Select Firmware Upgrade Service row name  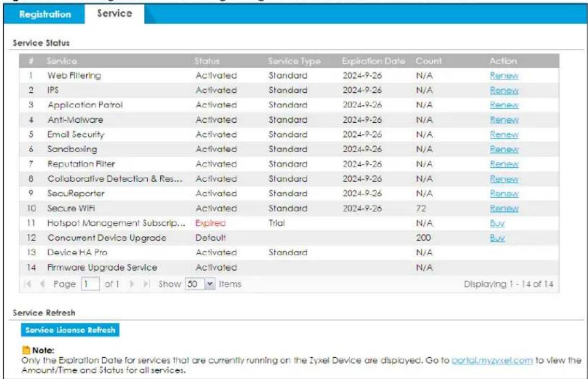[x=102, y=268]
